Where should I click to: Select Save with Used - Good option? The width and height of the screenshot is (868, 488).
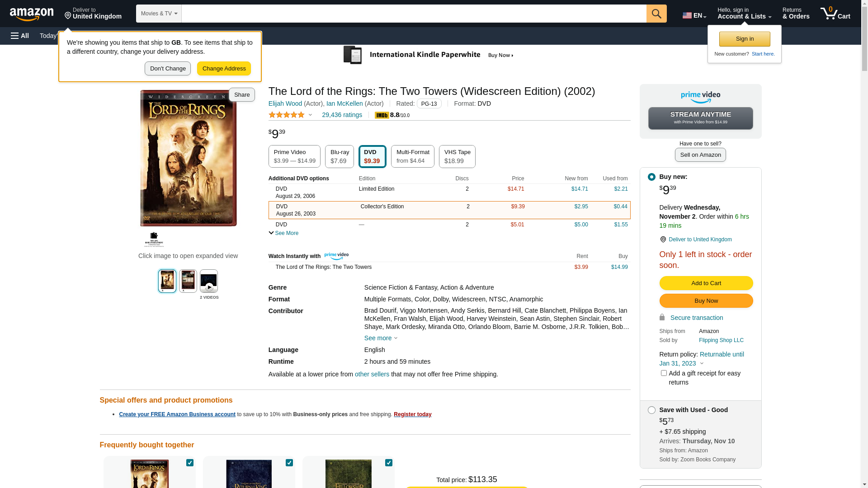pos(651,410)
